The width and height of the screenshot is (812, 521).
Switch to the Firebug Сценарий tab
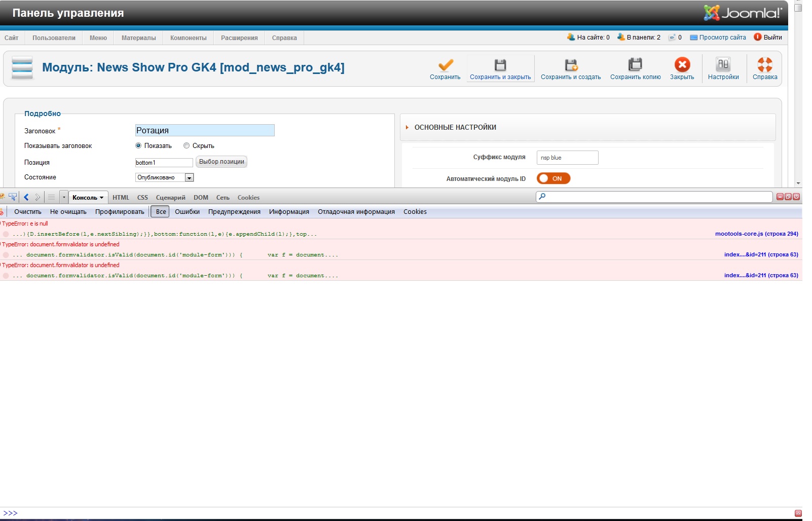coord(170,198)
